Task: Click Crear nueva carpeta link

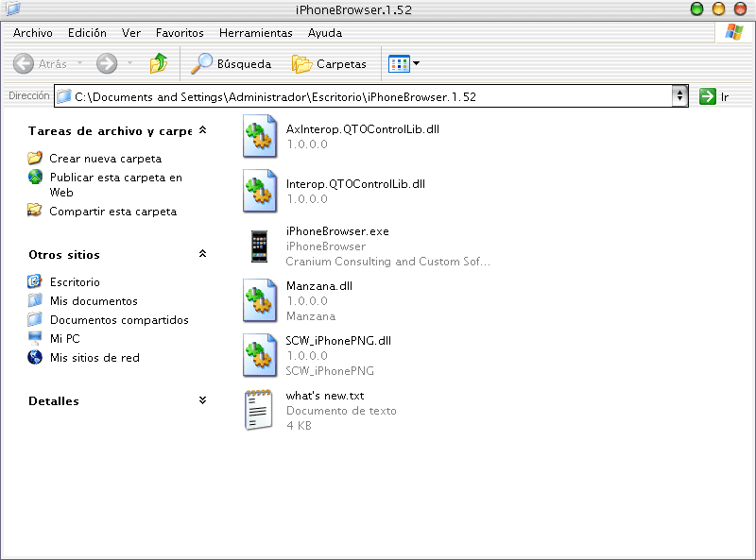Action: point(105,159)
